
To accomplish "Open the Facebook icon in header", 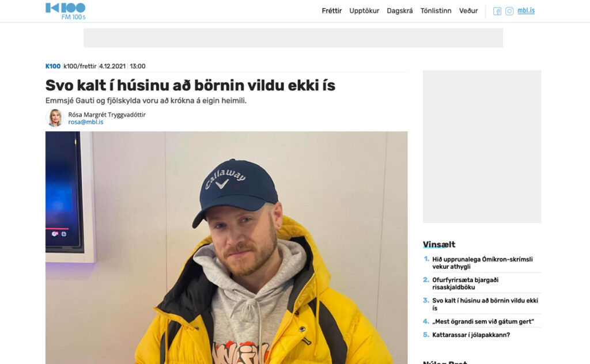I will (x=497, y=12).
